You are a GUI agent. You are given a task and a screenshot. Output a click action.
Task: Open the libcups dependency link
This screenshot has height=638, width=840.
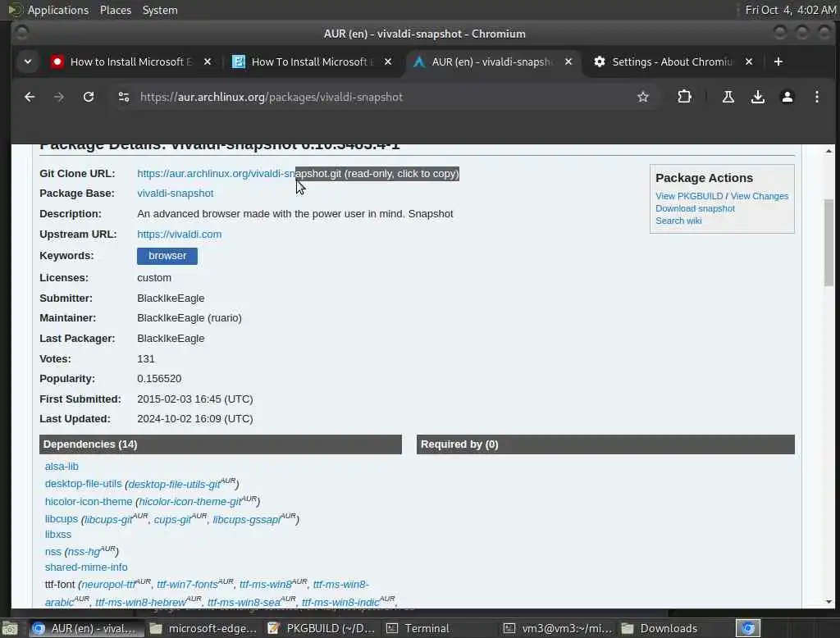pos(61,519)
